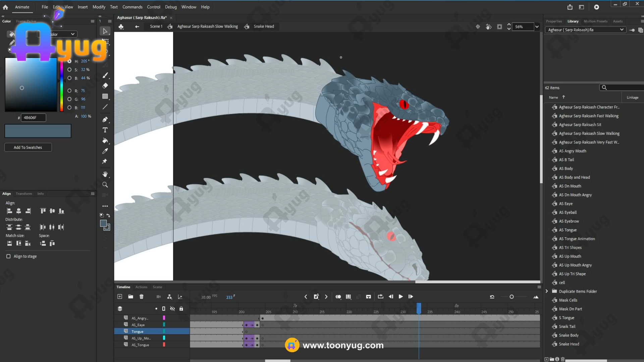644x362 pixels.
Task: Select the Text tool
Action: pos(105,130)
